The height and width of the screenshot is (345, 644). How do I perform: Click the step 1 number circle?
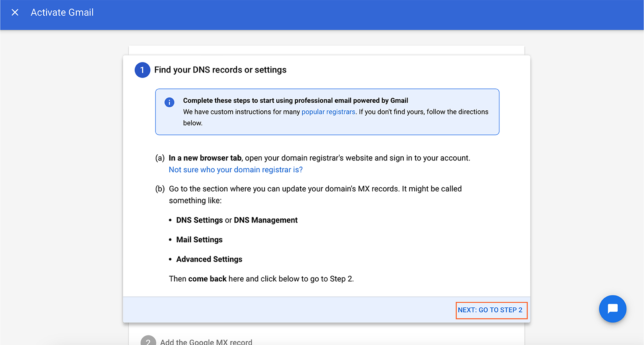click(143, 70)
